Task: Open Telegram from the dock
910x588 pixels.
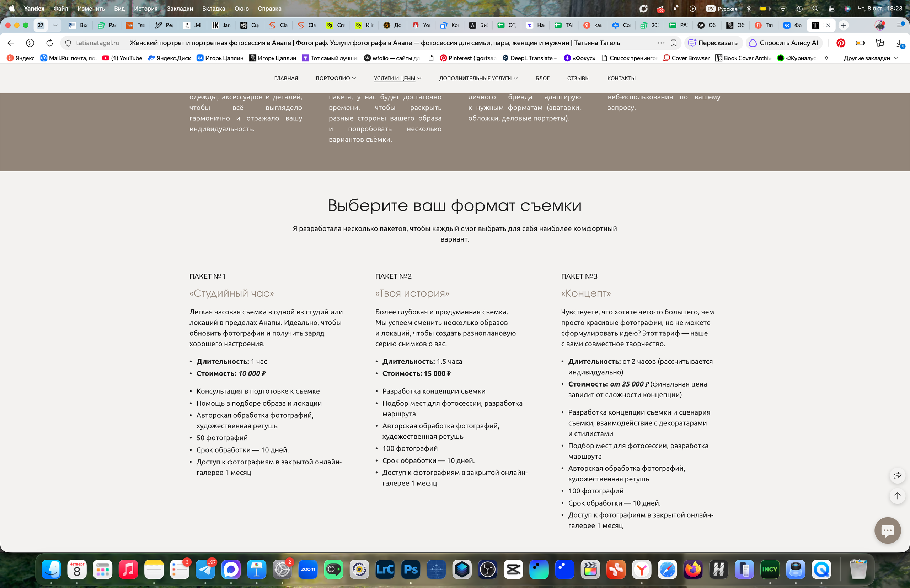Action: (205, 569)
